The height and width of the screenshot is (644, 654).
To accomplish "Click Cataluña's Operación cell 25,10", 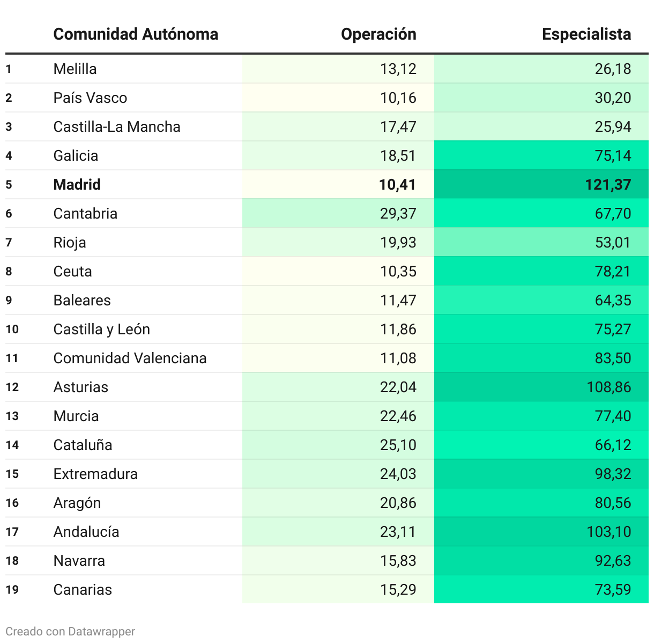I will pos(398,445).
